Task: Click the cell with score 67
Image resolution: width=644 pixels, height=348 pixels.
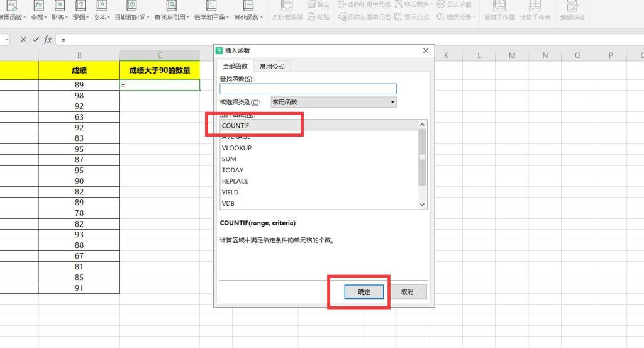Action: 79,255
